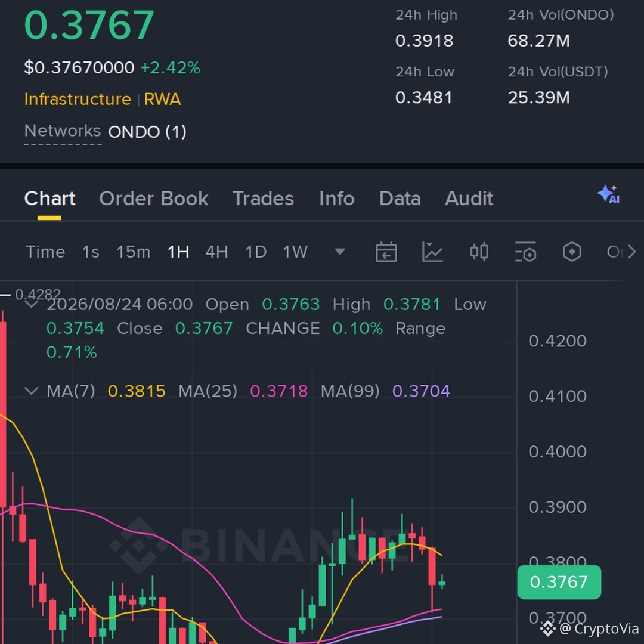Viewport: 644px width, 644px height.
Task: Open the Audit tab
Action: (x=469, y=199)
